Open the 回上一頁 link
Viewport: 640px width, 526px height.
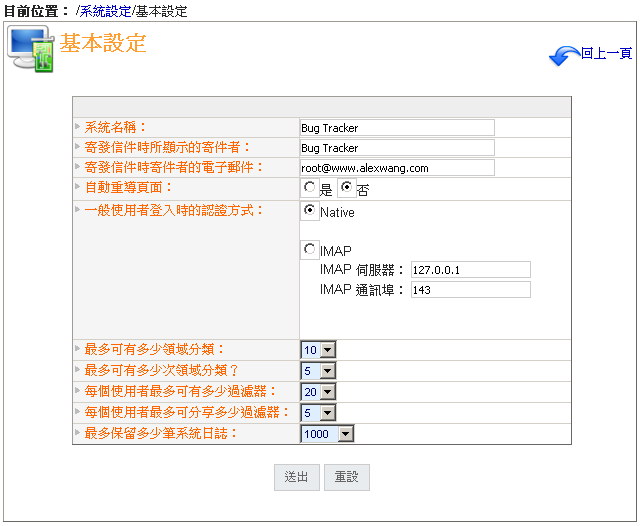(x=606, y=54)
